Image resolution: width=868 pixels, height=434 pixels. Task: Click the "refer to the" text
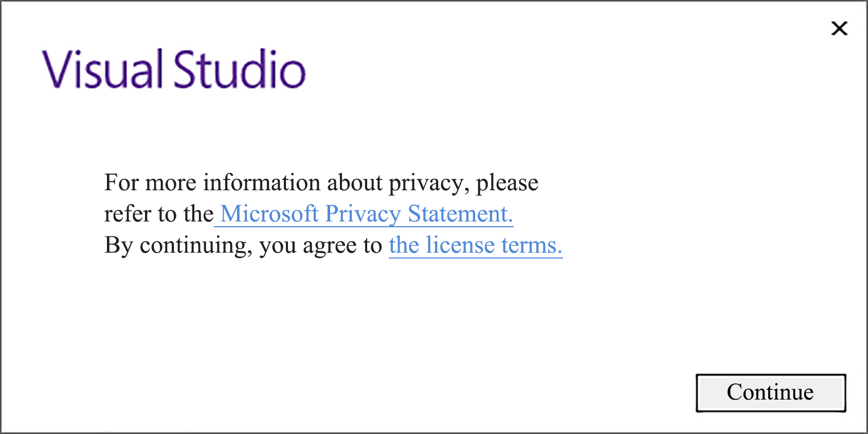pyautogui.click(x=158, y=214)
